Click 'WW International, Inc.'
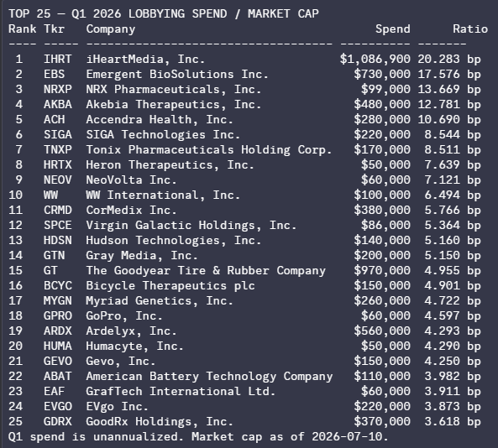This screenshot has width=498, height=448. pyautogui.click(x=163, y=195)
